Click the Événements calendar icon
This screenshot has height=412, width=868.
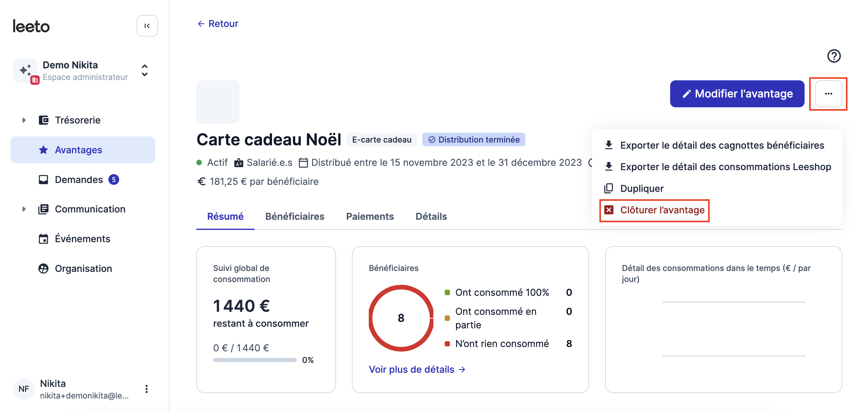[43, 239]
